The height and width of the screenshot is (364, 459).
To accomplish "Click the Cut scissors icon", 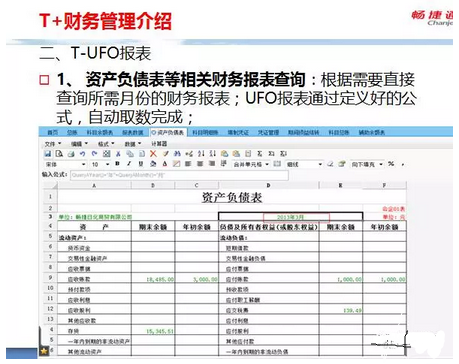I will tap(118, 154).
